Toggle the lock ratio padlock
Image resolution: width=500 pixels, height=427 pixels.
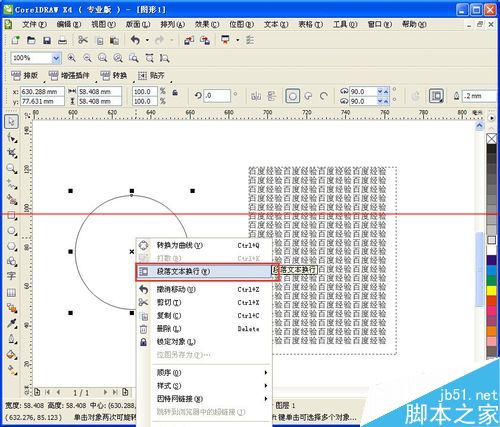[175, 93]
